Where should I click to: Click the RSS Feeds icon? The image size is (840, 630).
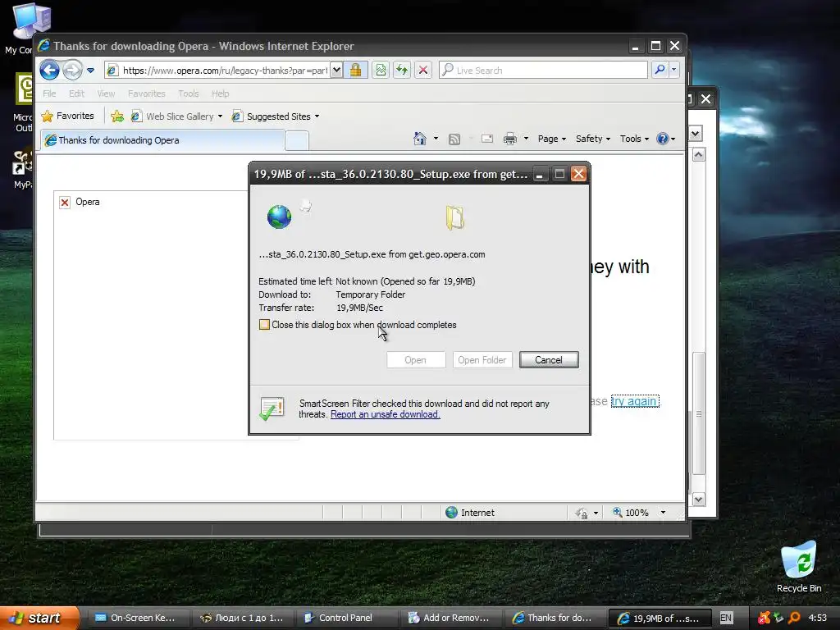(x=454, y=139)
